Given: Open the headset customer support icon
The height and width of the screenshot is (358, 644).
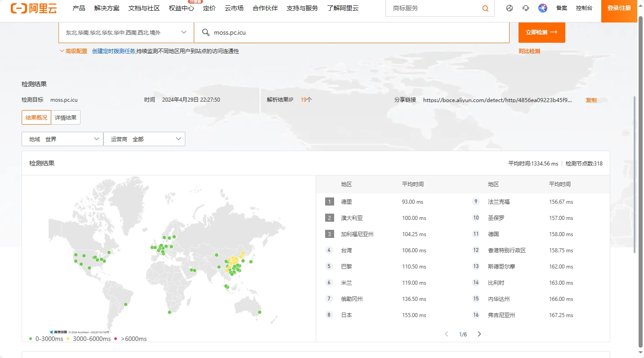Looking at the screenshot, I should pyautogui.click(x=526, y=8).
